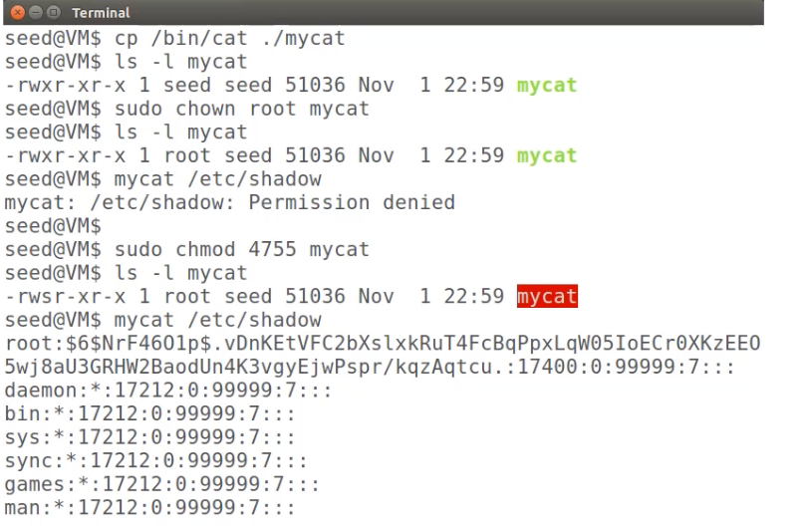Click the games shadow entry line
809x532 pixels.
[162, 484]
